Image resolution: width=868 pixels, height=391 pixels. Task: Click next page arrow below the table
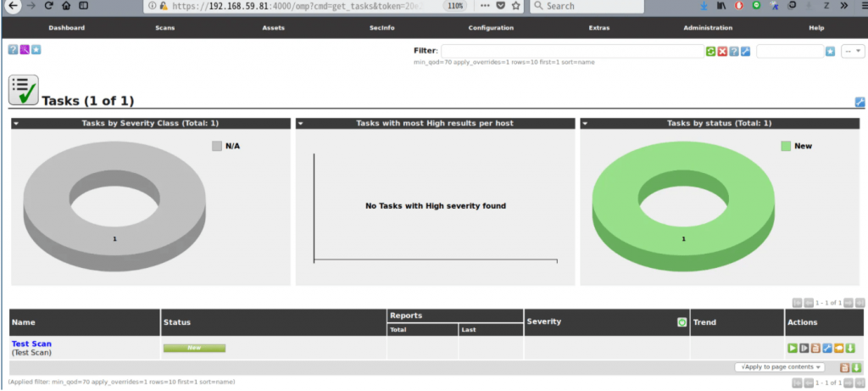tap(848, 383)
